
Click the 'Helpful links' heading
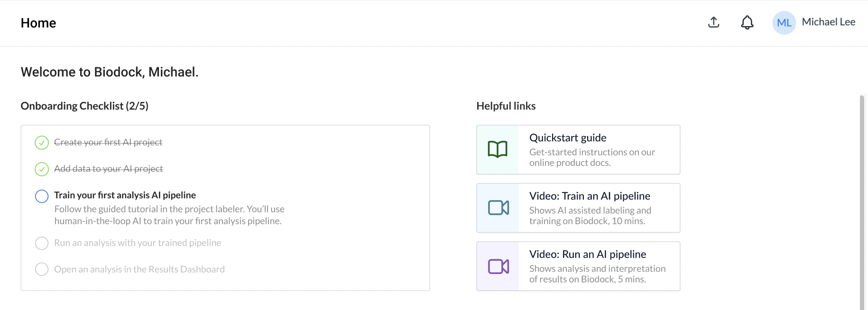506,106
